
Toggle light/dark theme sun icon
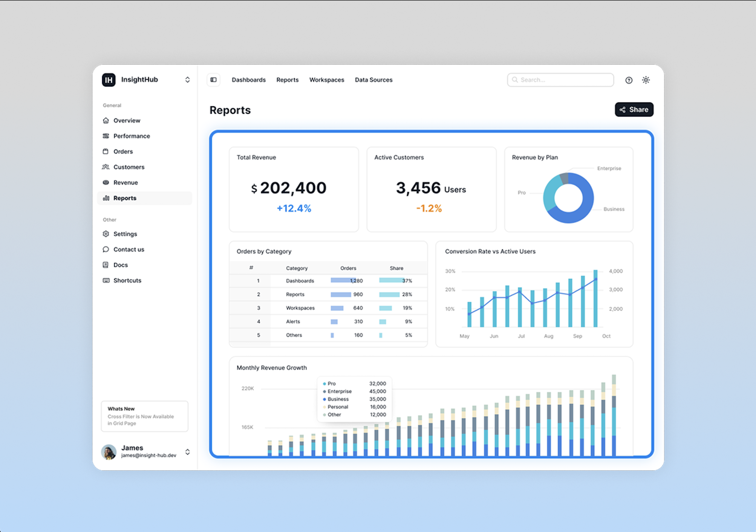tap(646, 80)
